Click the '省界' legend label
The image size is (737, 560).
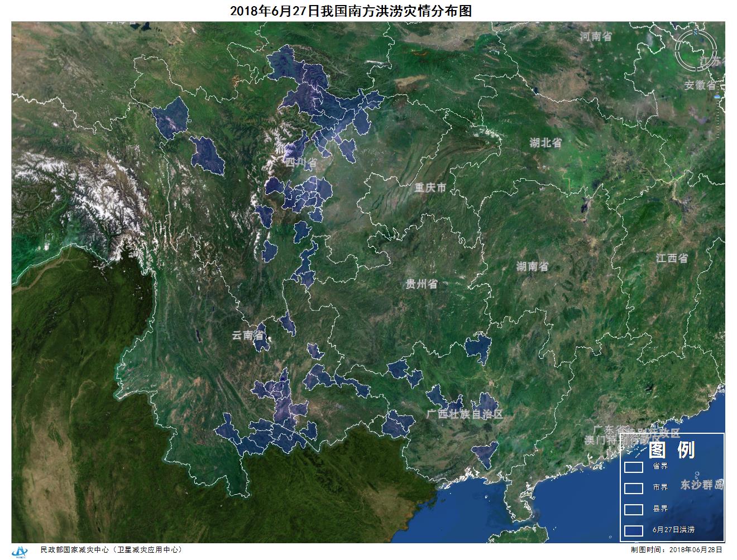pyautogui.click(x=659, y=467)
